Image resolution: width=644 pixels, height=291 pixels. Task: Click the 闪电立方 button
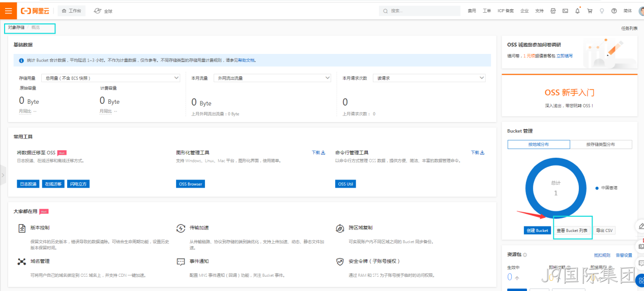78,184
